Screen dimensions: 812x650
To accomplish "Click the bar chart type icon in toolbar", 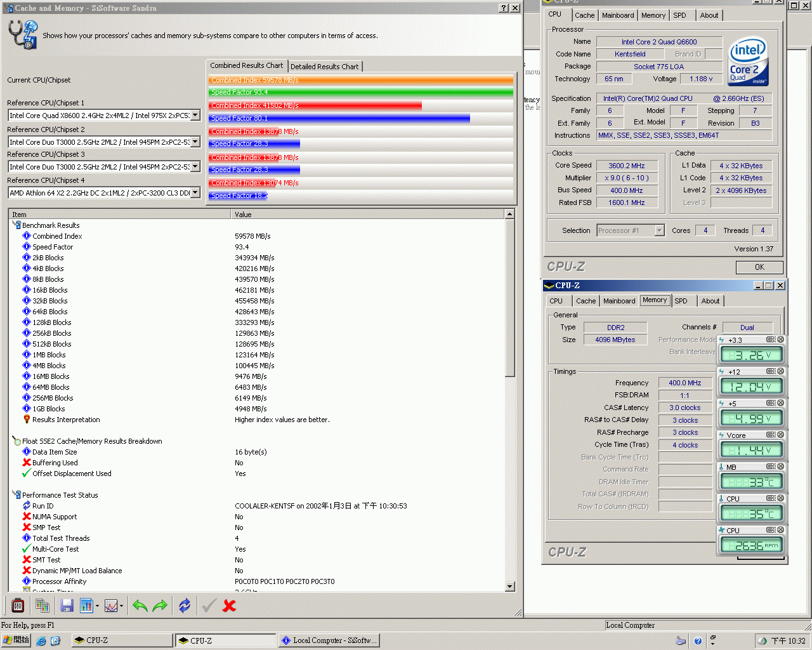I will click(86, 606).
